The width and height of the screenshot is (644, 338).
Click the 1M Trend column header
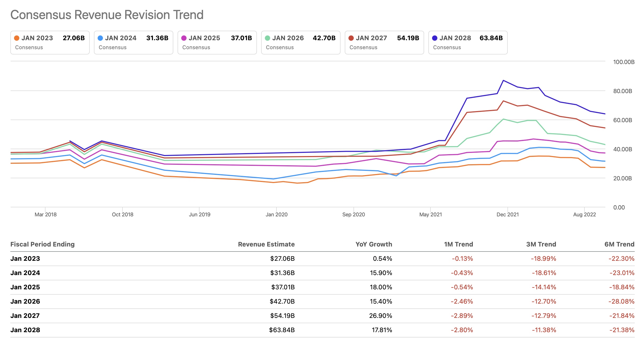pos(458,244)
